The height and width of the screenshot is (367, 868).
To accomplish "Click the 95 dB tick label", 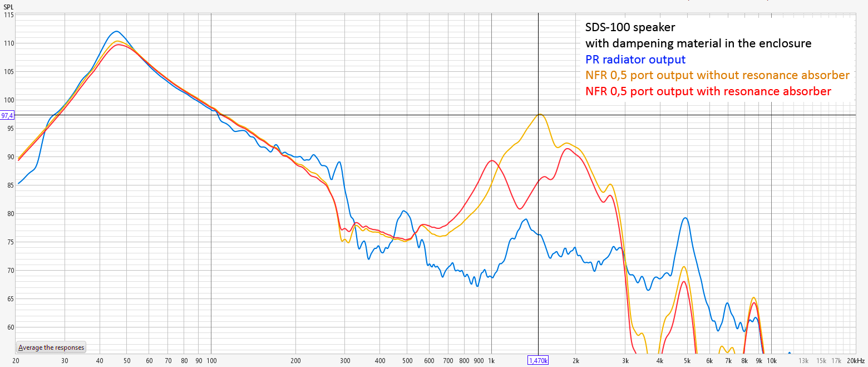I will click(10, 129).
